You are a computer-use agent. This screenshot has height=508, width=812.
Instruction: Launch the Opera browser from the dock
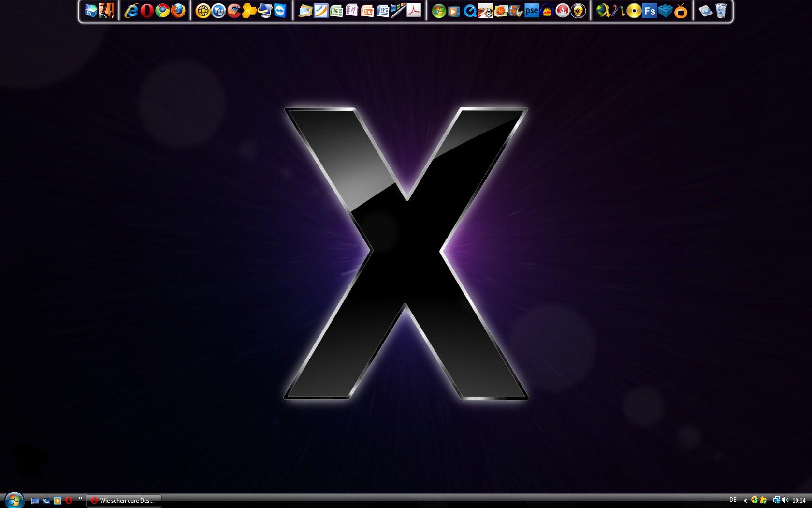tap(147, 11)
